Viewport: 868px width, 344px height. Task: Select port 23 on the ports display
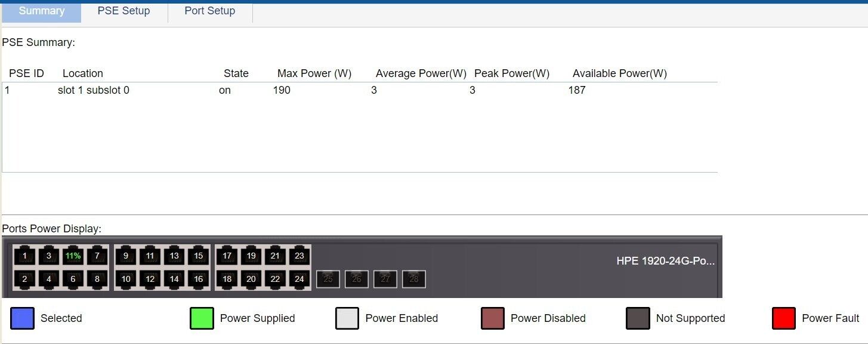coord(299,256)
